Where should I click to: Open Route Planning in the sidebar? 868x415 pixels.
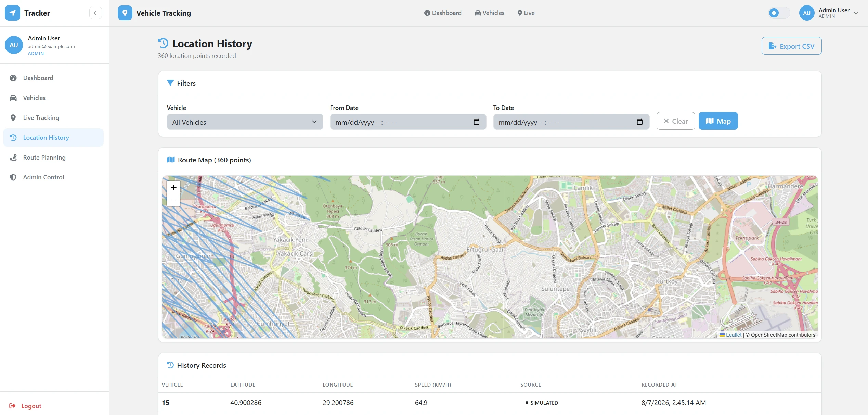pyautogui.click(x=53, y=158)
